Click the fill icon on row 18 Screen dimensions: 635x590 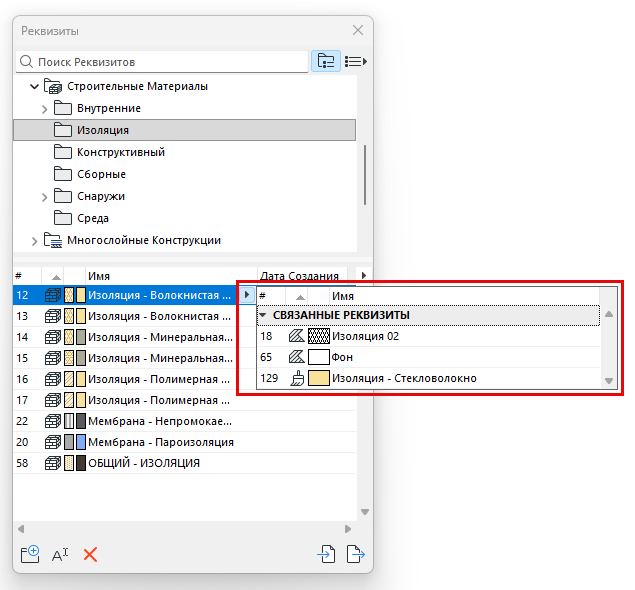[296, 336]
